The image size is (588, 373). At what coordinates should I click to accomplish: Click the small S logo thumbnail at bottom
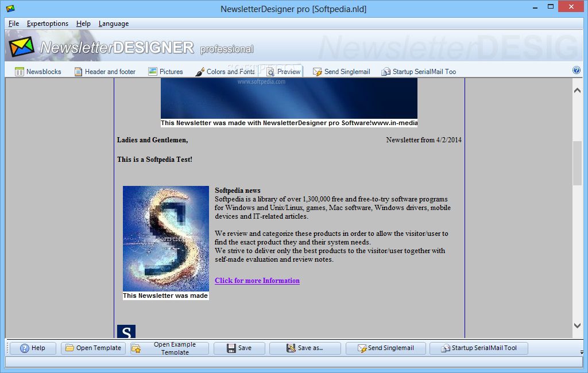coord(126,331)
